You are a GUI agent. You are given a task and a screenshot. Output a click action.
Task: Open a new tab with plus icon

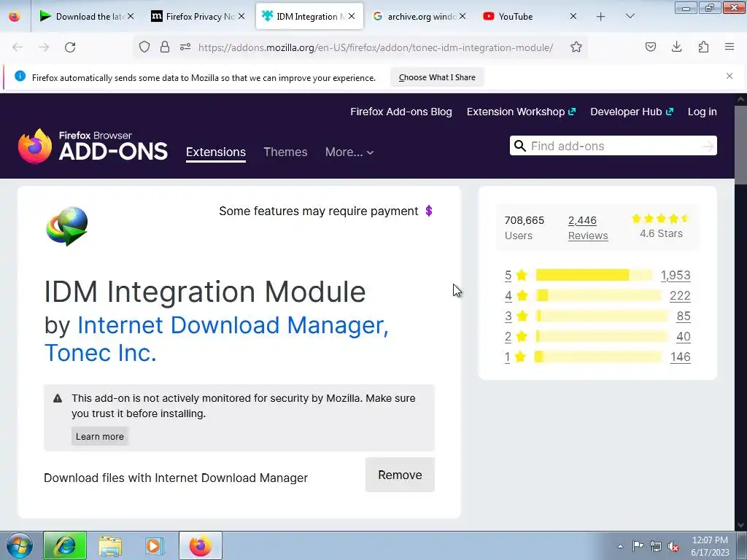(601, 17)
